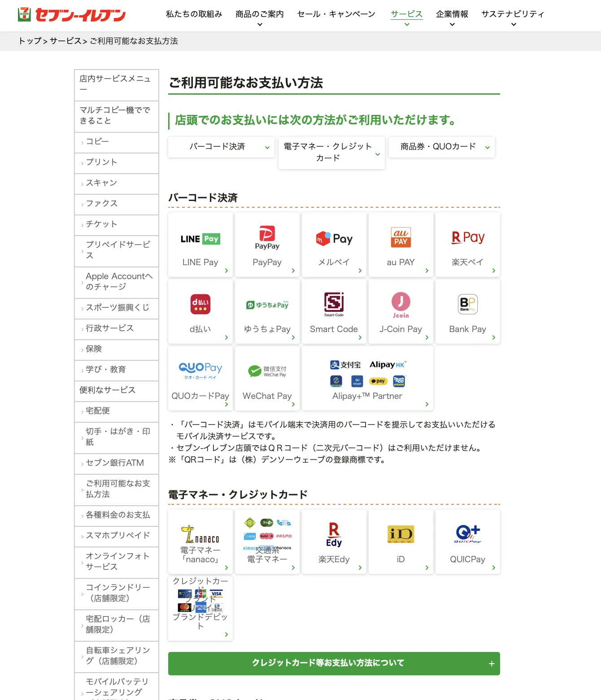
Task: Open ご利用可能なお支払方法 sidebar item
Action: (x=117, y=490)
